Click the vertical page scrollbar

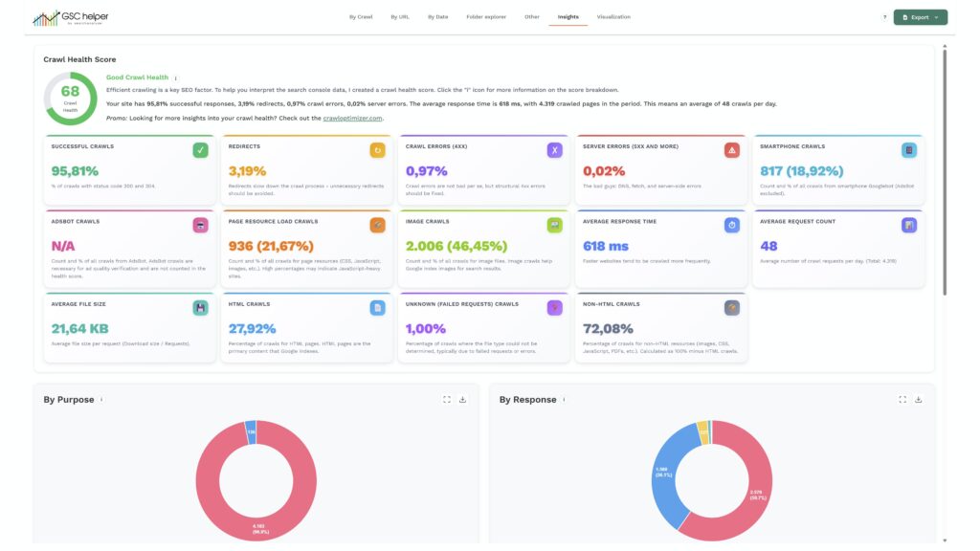point(945,172)
